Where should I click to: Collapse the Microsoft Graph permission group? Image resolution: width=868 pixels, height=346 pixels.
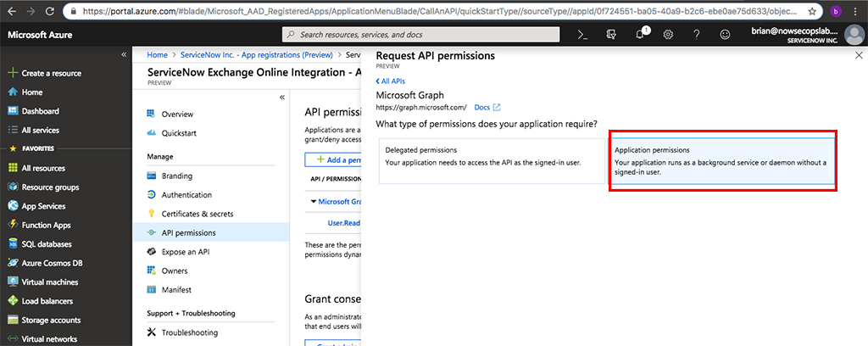(x=314, y=202)
